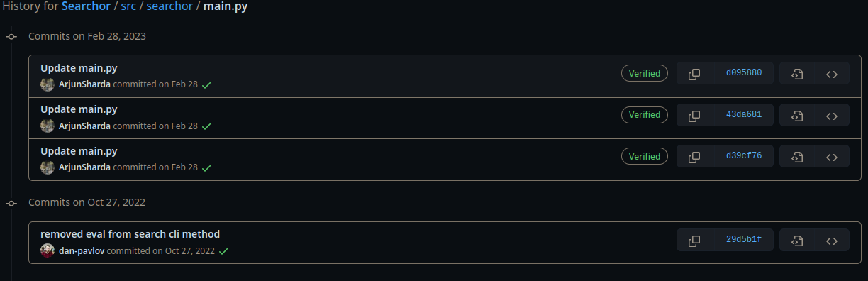Copy full SHA for commit 29d5b1f
Image resolution: width=868 pixels, height=281 pixels.
[694, 240]
